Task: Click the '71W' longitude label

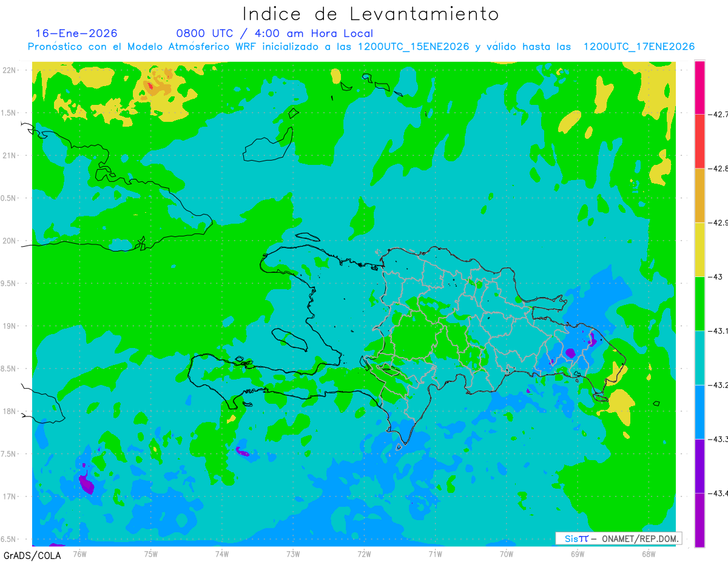Action: point(435,554)
